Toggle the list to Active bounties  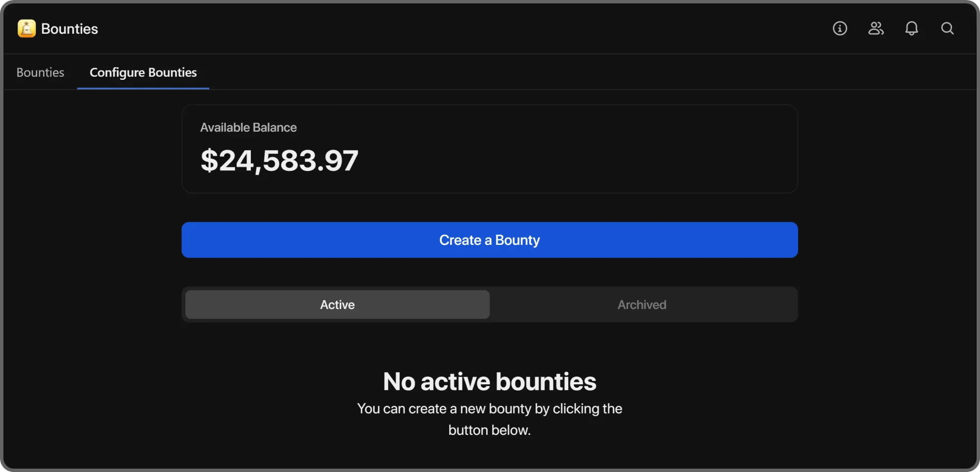[x=337, y=305]
